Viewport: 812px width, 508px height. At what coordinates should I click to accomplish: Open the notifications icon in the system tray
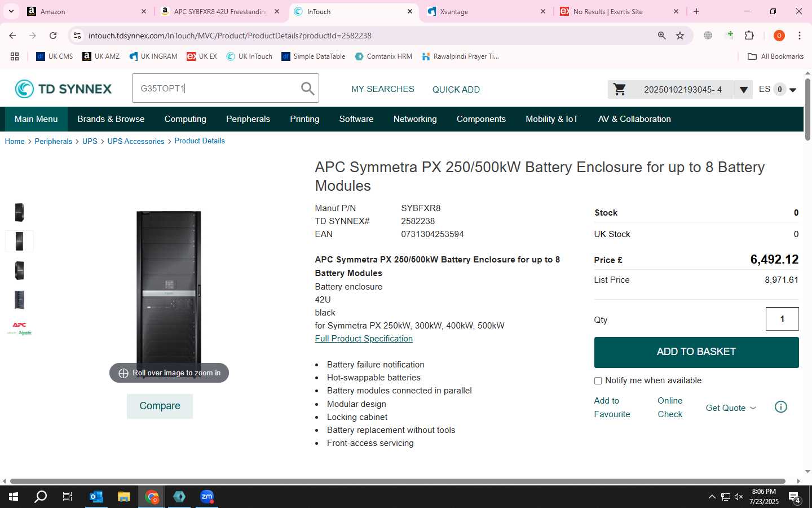795,497
